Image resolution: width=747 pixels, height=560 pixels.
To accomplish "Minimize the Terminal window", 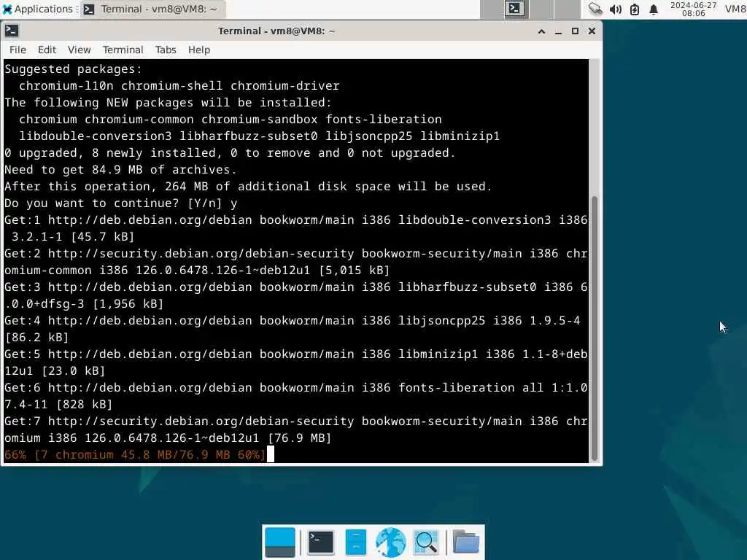I will (558, 31).
